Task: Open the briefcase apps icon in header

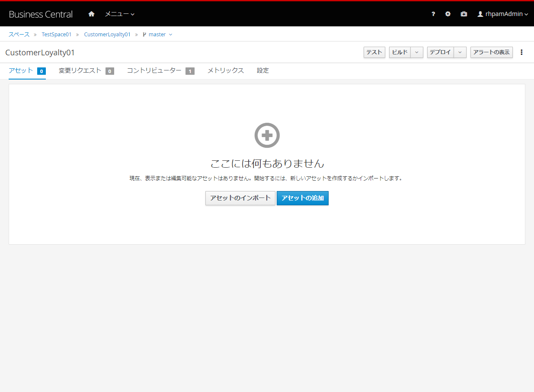Action: tap(464, 14)
